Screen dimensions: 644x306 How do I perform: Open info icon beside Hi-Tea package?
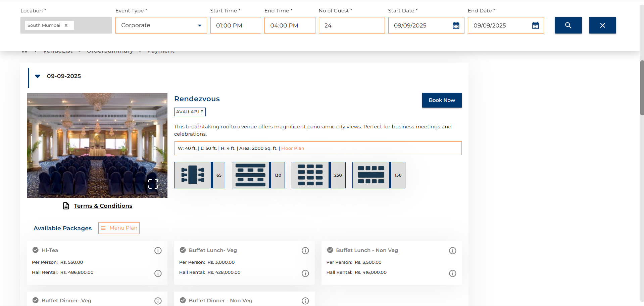click(158, 250)
